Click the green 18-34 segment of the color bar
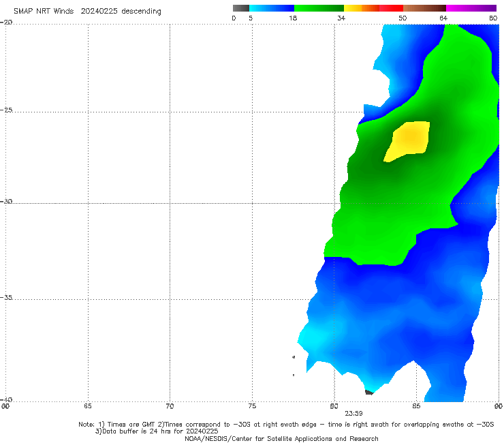 coord(319,8)
